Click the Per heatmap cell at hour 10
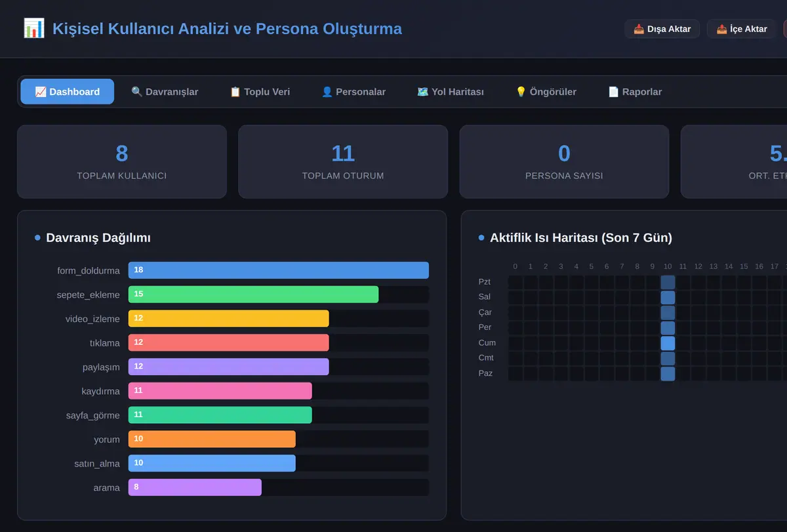 [668, 328]
